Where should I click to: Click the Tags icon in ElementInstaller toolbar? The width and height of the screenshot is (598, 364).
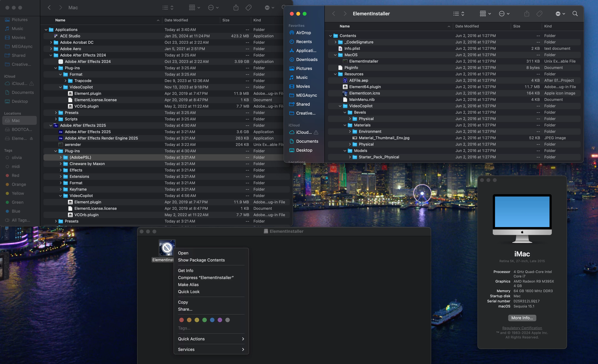[x=539, y=14]
